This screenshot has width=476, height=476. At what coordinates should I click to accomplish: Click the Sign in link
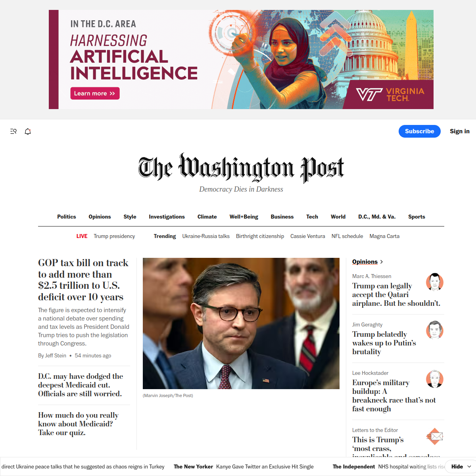click(460, 131)
